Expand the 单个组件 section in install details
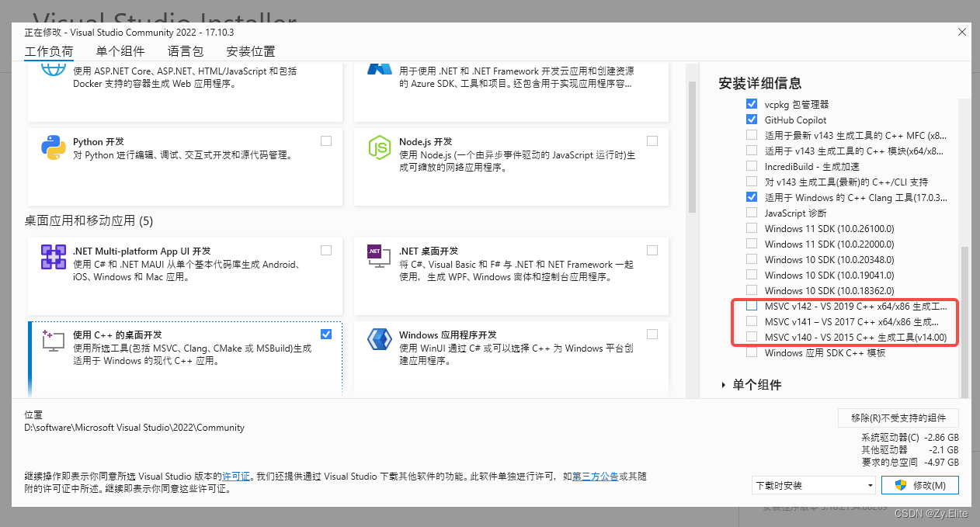This screenshot has width=980, height=527. pos(724,385)
